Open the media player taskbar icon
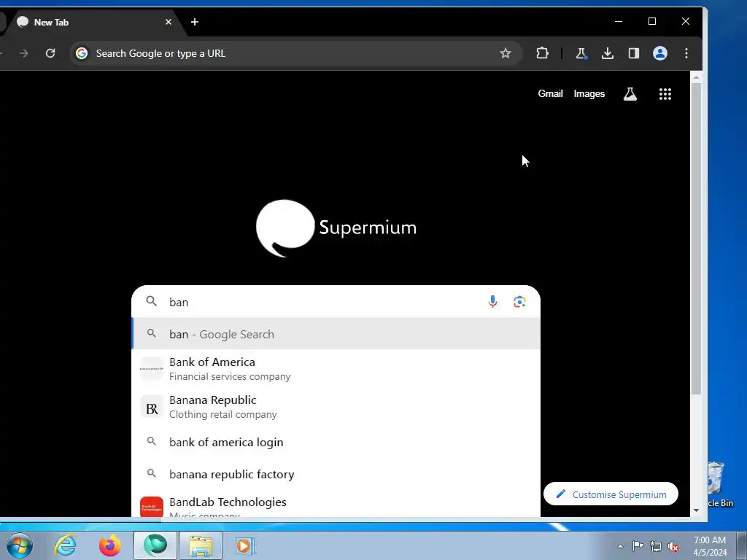 click(x=245, y=545)
